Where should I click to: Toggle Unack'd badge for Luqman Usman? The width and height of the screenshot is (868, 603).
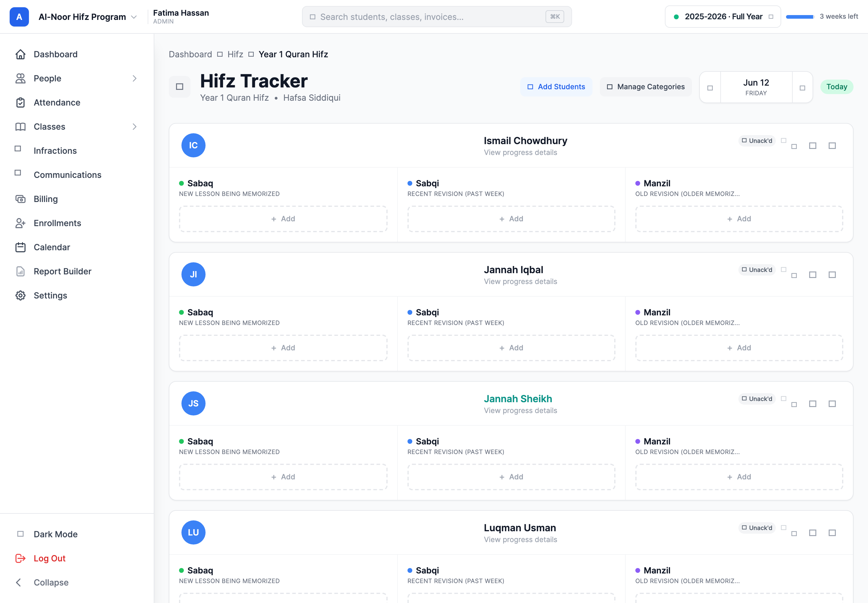pyautogui.click(x=757, y=528)
